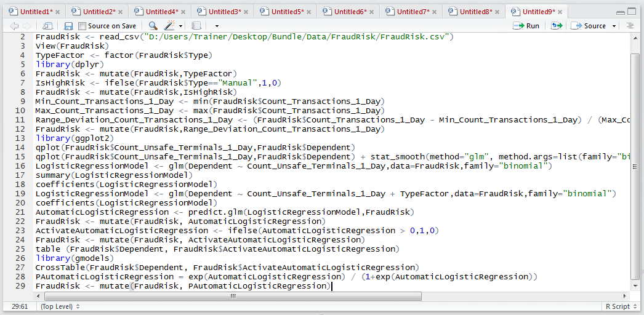Click the Compile Report notebook icon

(x=196, y=26)
